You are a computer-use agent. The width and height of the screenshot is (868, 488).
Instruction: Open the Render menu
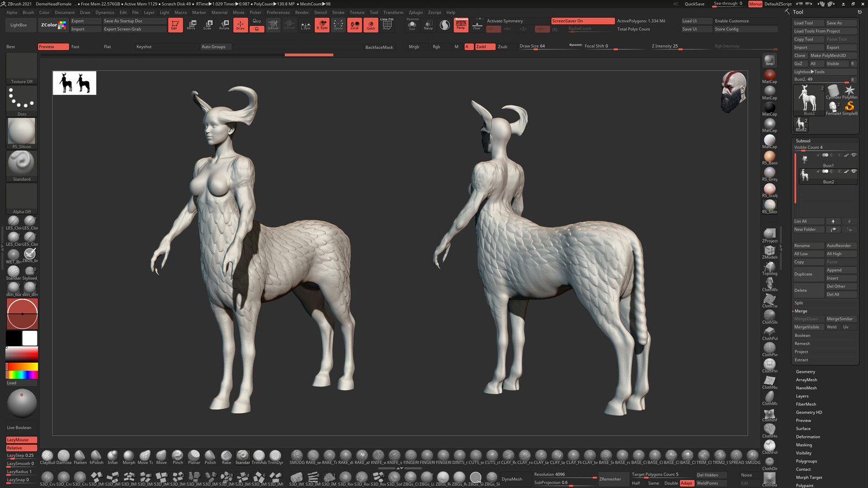[x=302, y=12]
